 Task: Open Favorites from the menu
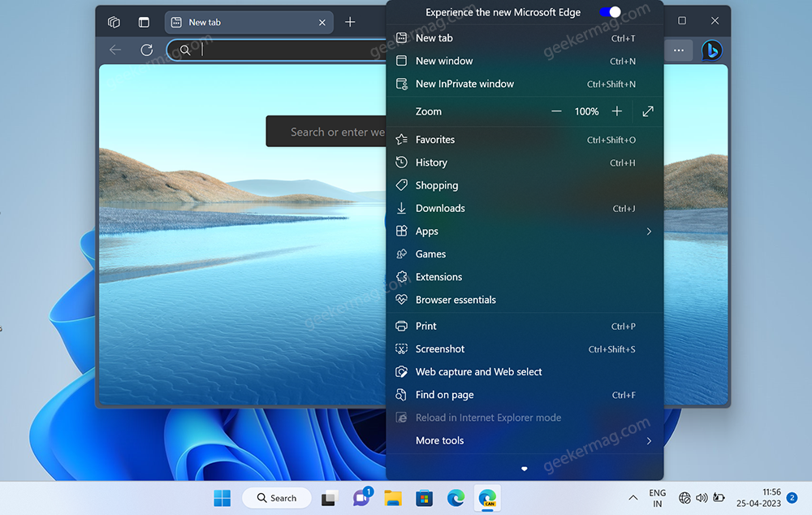tap(525, 140)
